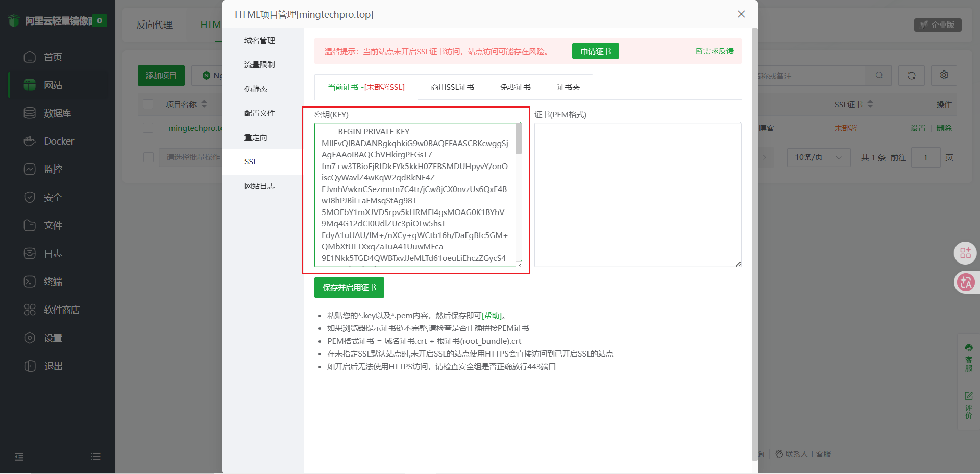
Task: Open the 设置 settings icon in sidebar
Action: tap(30, 338)
